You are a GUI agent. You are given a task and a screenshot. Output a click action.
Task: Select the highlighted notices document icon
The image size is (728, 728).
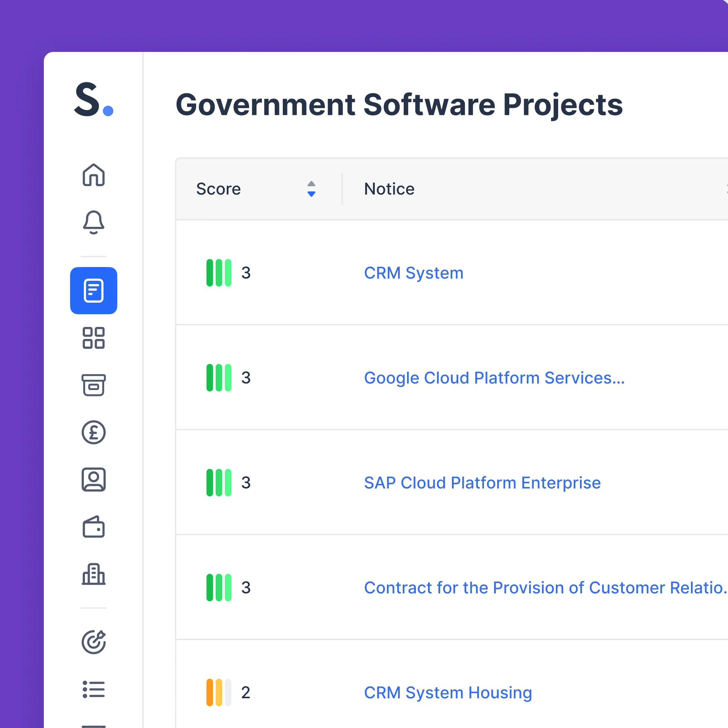(93, 291)
